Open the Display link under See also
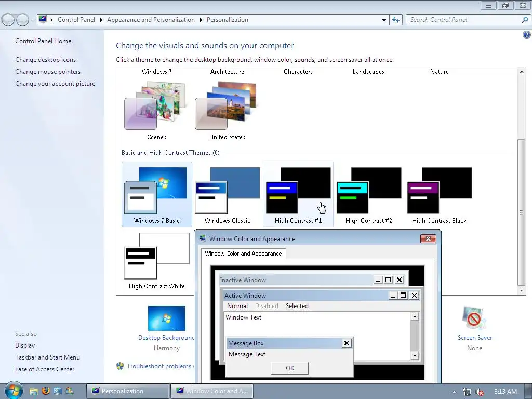 [25, 345]
